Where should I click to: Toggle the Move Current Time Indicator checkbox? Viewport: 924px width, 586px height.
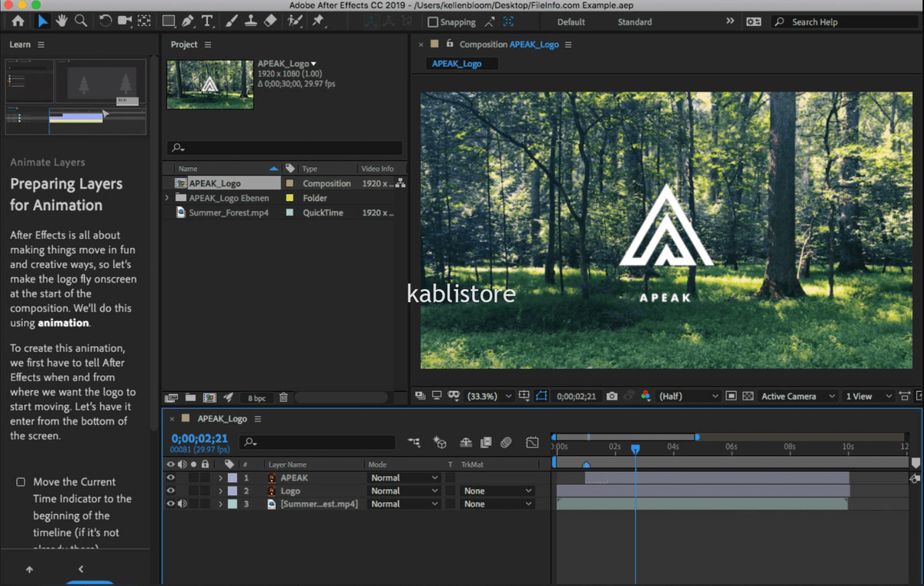coord(22,481)
